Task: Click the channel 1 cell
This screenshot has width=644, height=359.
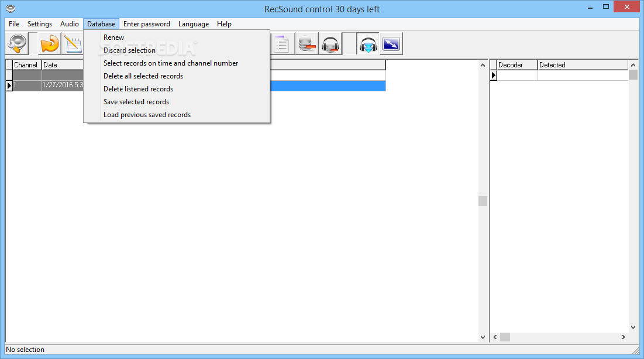Action: tap(27, 85)
